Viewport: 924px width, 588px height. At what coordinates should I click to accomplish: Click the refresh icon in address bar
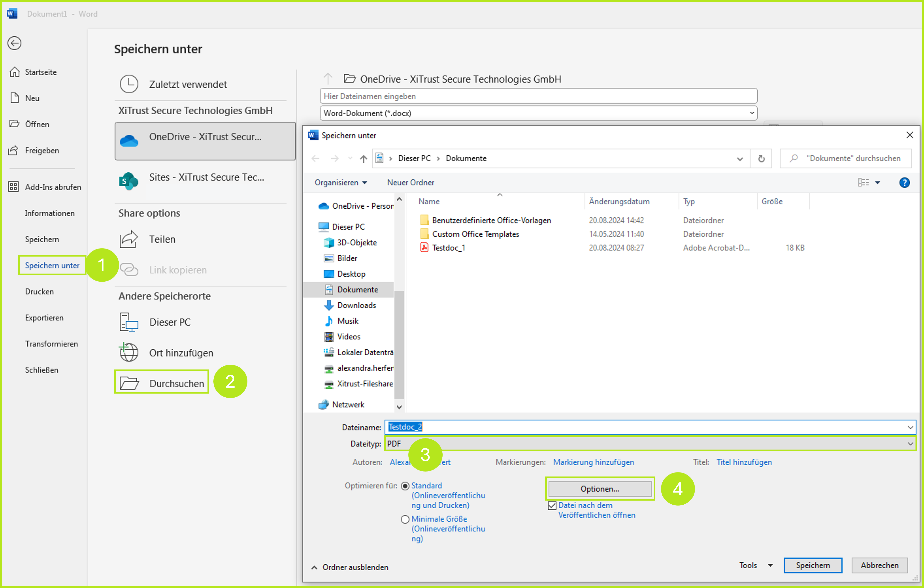[761, 159]
